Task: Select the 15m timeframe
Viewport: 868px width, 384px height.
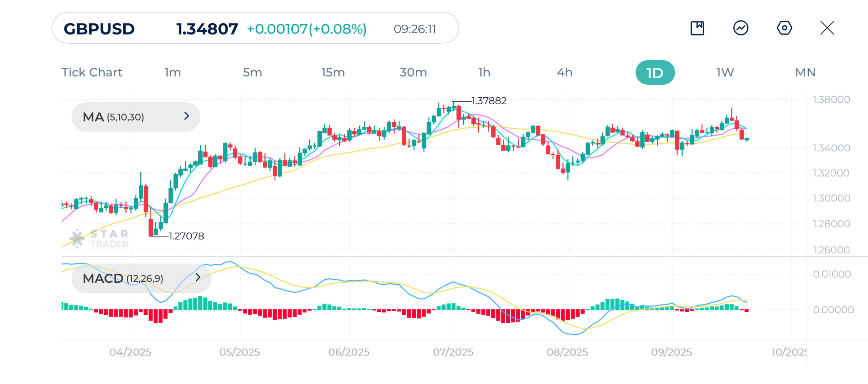Action: pos(333,72)
